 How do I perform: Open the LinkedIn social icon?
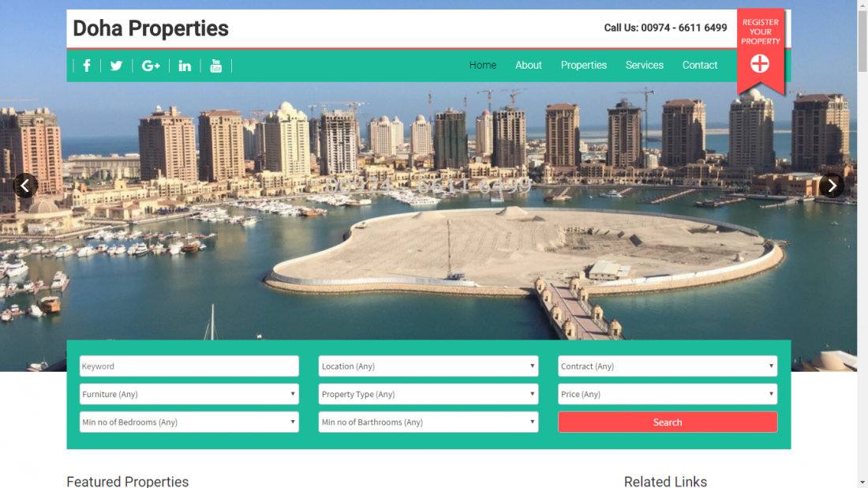pos(185,66)
